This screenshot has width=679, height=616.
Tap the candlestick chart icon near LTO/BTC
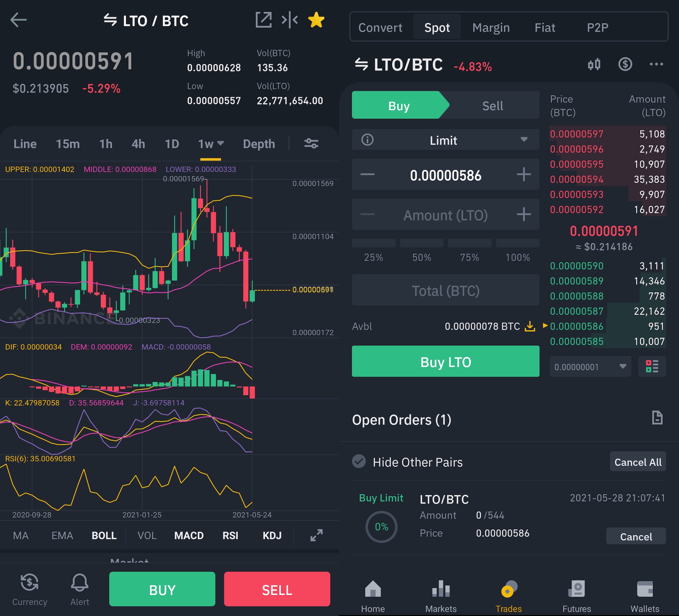point(594,64)
